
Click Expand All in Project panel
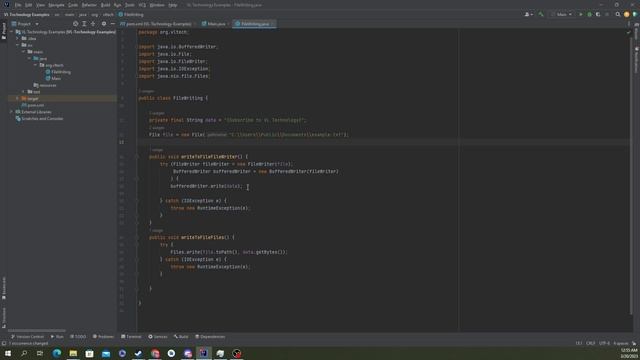(x=84, y=24)
